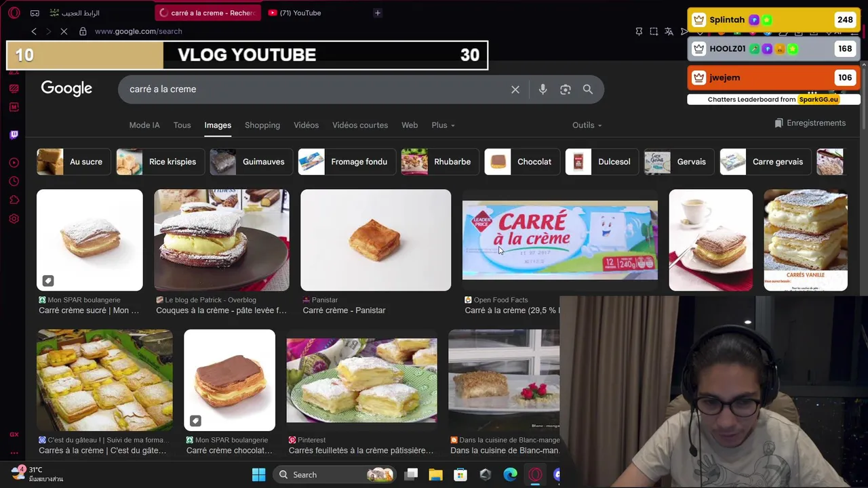Open the Enregistrements saved items link
Viewport: 868px width, 488px height.
click(810, 123)
